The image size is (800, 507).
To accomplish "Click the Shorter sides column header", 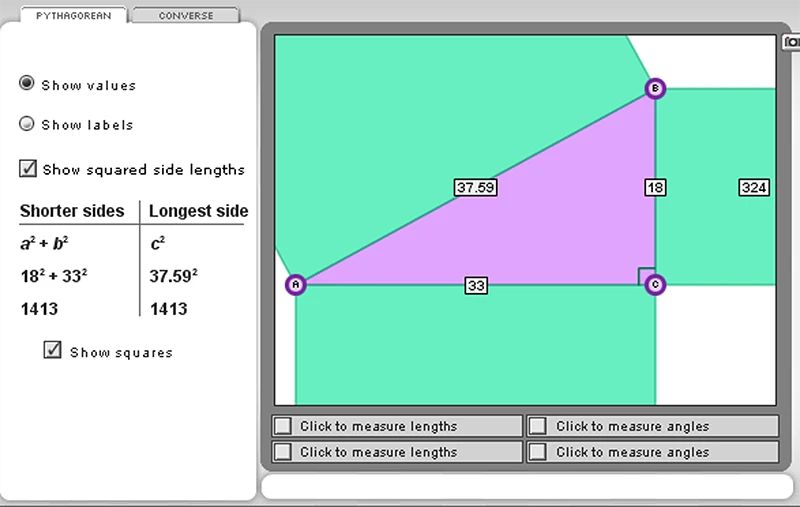I will 72,211.
